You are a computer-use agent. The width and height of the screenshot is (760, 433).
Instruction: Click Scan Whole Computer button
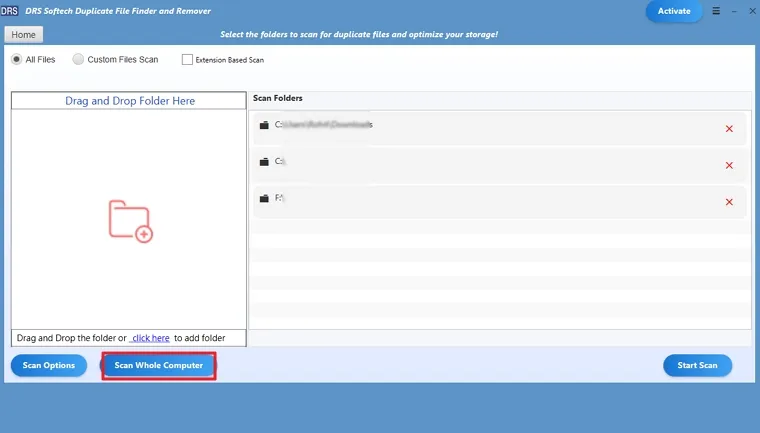tap(158, 365)
